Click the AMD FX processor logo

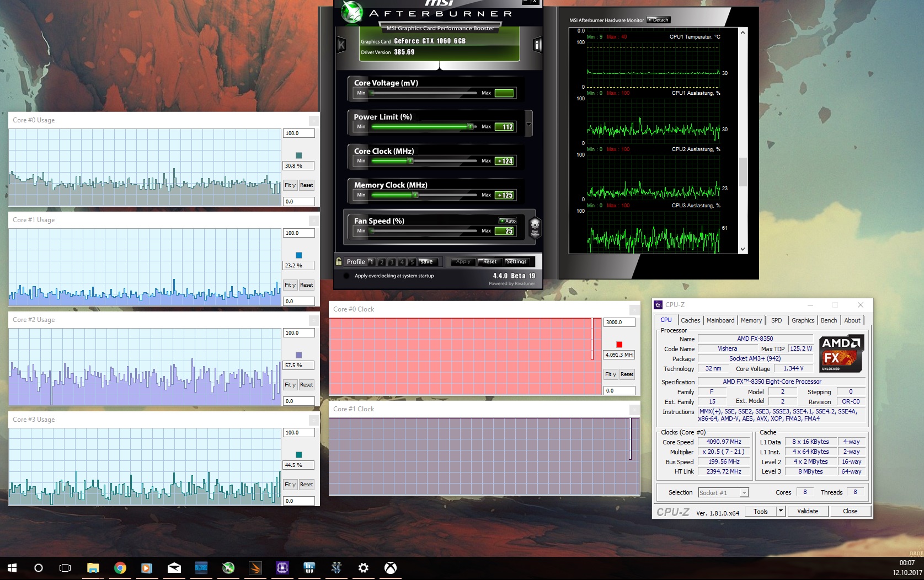pyautogui.click(x=841, y=353)
